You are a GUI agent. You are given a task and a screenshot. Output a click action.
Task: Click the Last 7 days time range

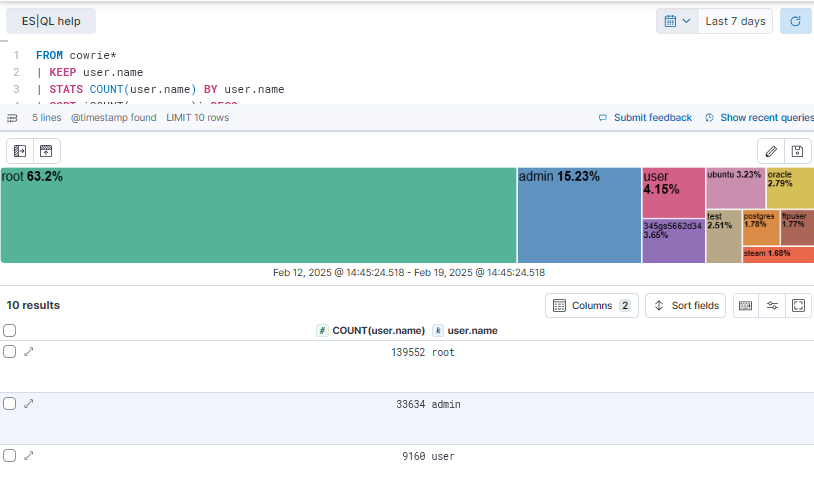click(x=735, y=21)
